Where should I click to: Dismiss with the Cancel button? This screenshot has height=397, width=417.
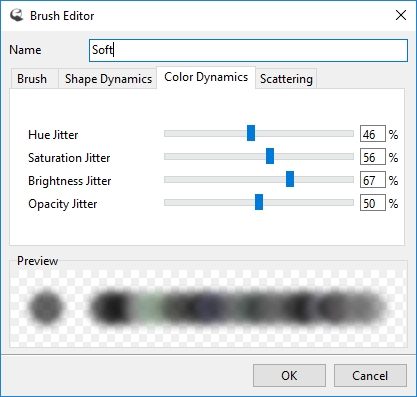coord(370,376)
